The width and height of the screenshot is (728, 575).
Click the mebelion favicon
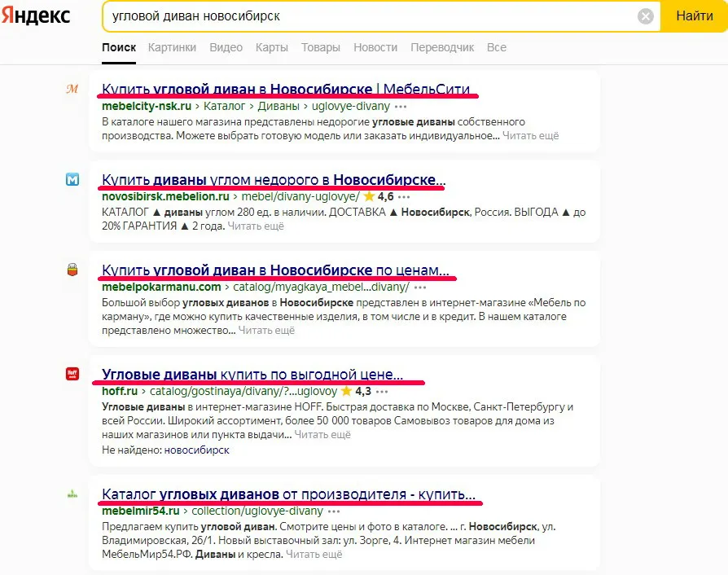72,179
